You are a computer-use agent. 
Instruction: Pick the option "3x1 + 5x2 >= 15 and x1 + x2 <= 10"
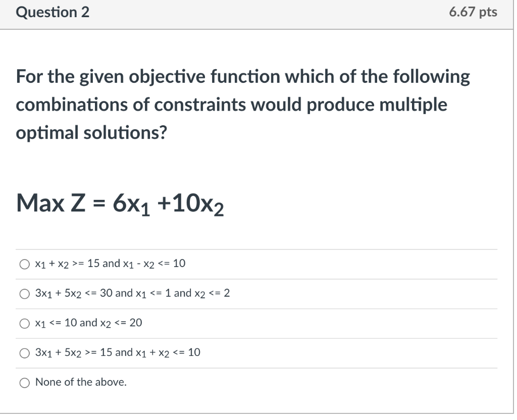24,353
